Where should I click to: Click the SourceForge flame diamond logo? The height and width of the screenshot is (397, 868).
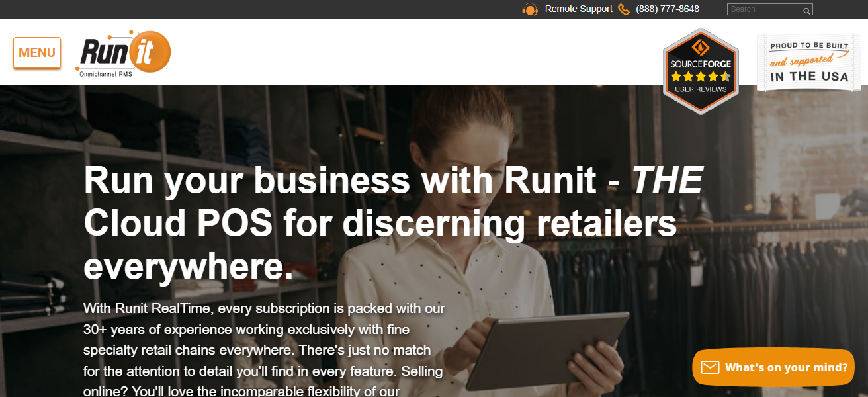click(x=700, y=46)
